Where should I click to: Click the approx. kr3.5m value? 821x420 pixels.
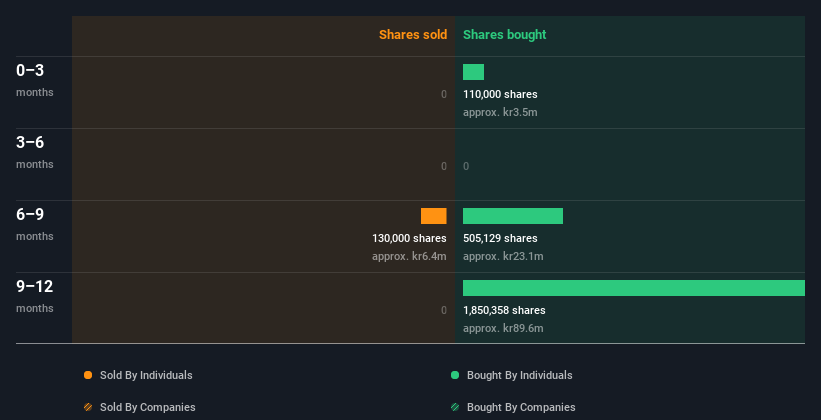click(x=500, y=113)
